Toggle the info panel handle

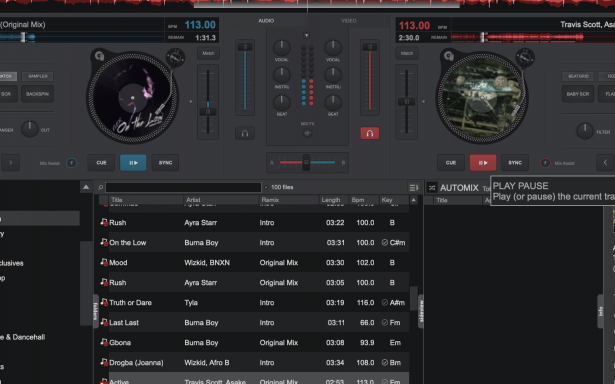[600, 311]
